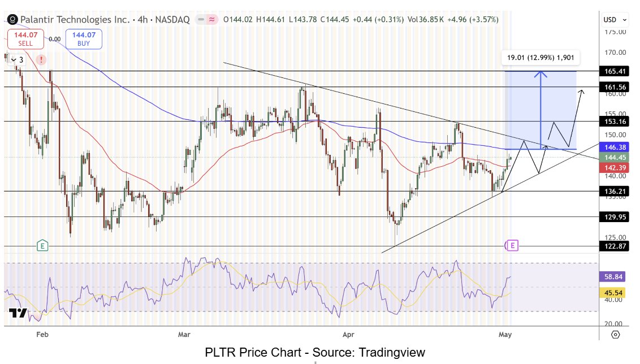This screenshot has height=364, width=640.
Task: Click the purple E earnings marker
Action: click(512, 245)
